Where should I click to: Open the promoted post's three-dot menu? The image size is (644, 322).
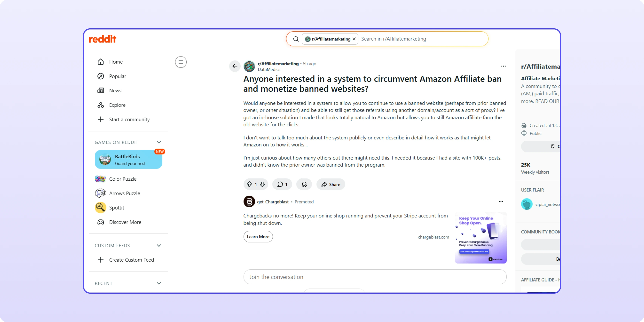pos(501,201)
